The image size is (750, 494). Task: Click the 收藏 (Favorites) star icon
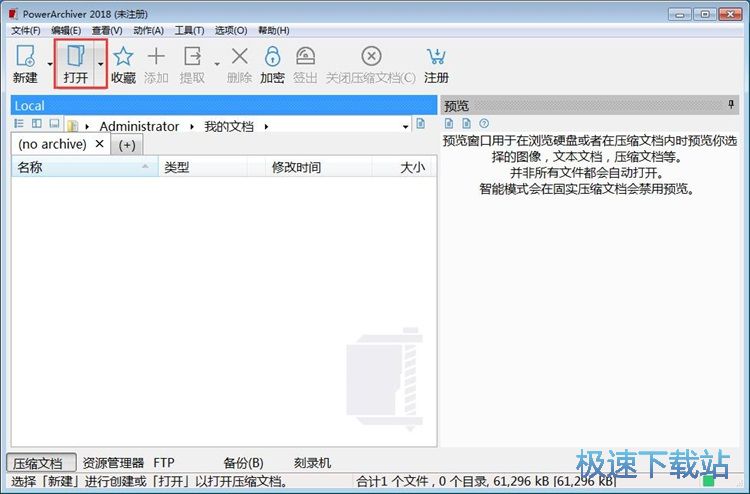pyautogui.click(x=123, y=56)
